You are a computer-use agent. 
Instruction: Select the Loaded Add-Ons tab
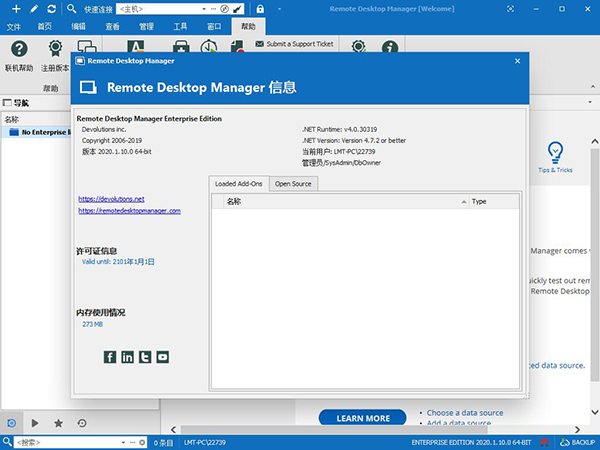238,183
